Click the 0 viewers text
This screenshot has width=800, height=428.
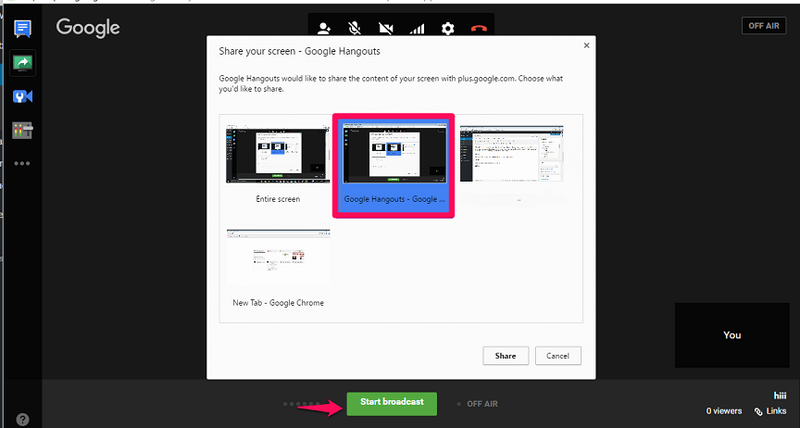[724, 411]
